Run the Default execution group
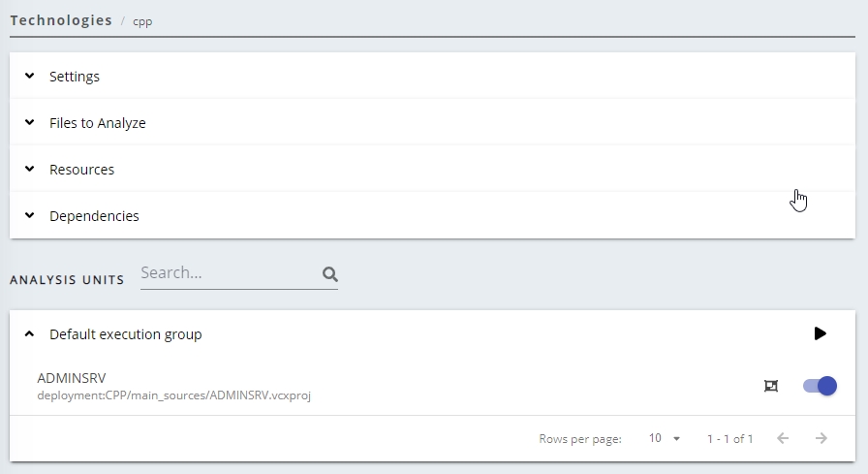 coord(820,333)
